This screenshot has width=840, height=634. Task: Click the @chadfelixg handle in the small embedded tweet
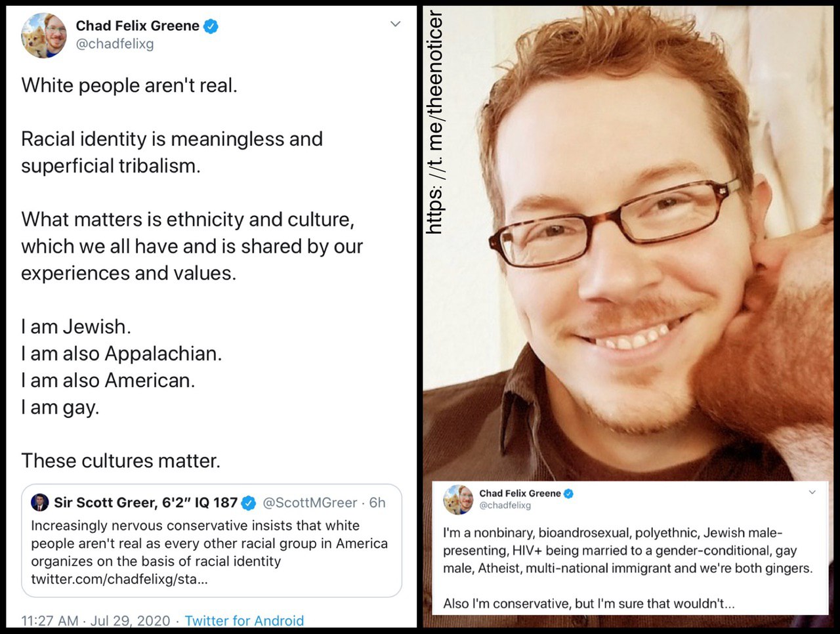click(x=505, y=505)
